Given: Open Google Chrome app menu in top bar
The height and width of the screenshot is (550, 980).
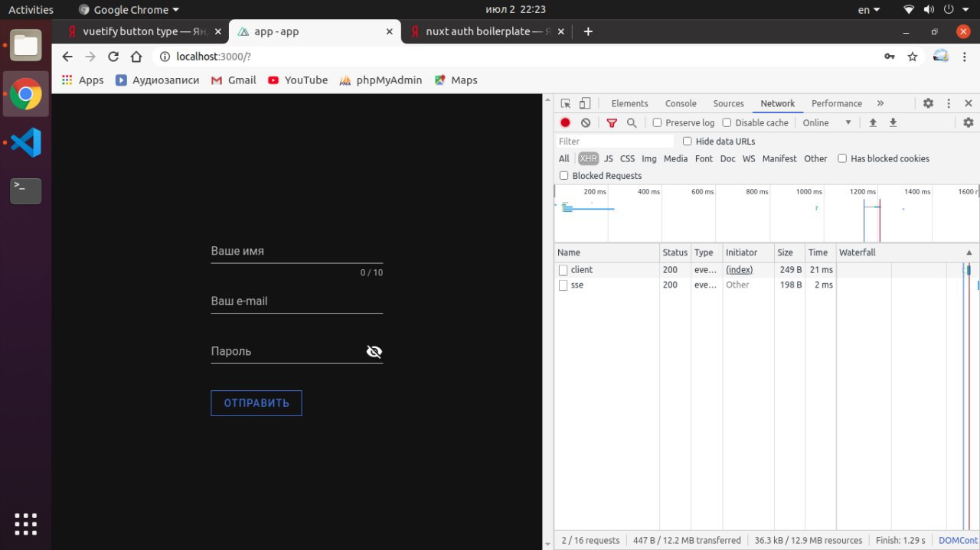Looking at the screenshot, I should 129,10.
